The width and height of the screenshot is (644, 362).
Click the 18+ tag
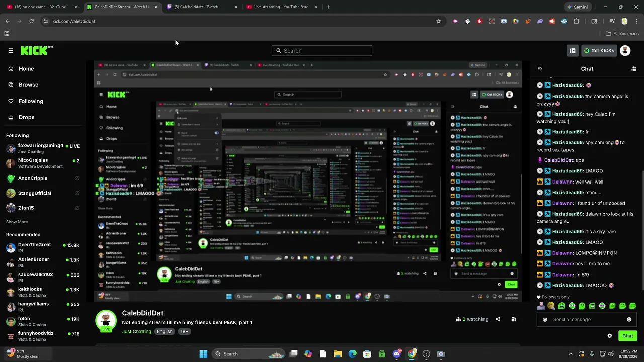point(185,332)
